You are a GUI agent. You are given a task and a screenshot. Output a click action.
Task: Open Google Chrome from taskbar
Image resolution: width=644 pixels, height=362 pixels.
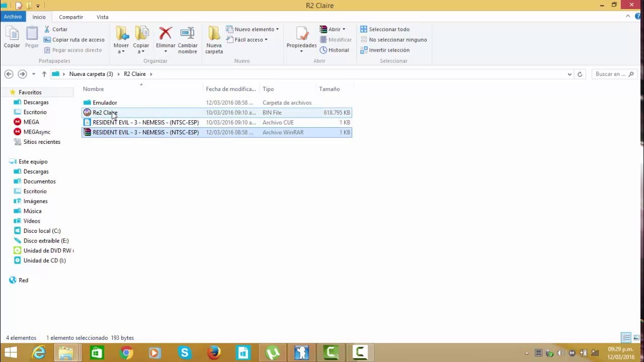126,353
